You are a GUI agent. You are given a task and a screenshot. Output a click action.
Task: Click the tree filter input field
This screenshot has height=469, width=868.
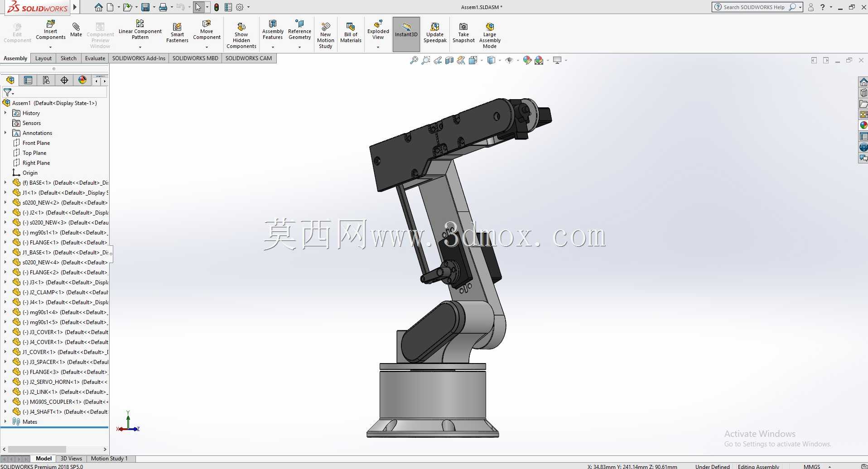click(x=61, y=92)
